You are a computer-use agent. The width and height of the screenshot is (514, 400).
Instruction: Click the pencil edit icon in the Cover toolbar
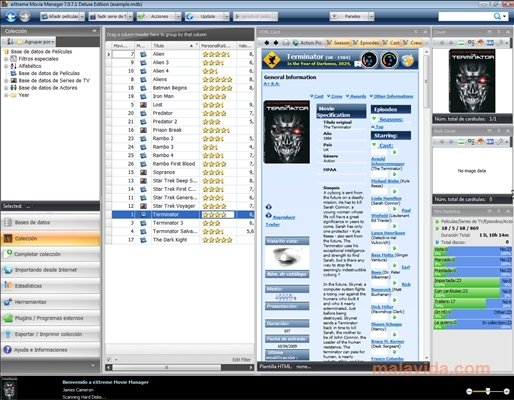point(499,43)
